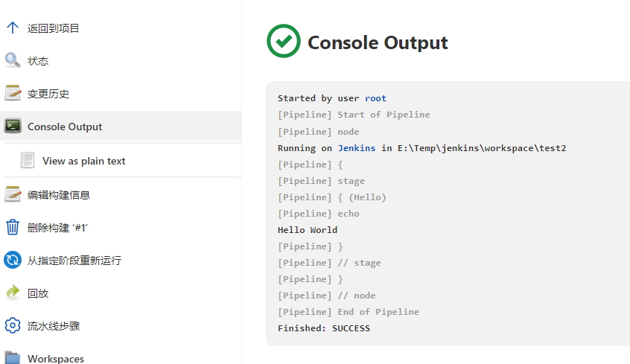Click the green success checkmark status icon
Screen dimensions: 630x364
pos(283,42)
